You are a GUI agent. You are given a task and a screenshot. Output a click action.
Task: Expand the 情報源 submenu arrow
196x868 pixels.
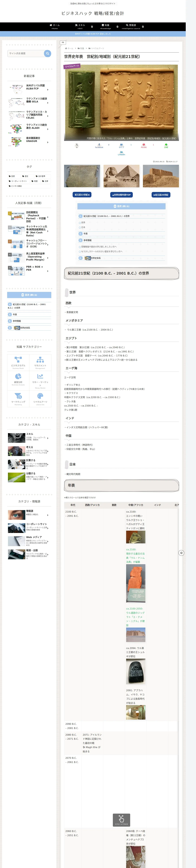pyautogui.click(x=143, y=27)
